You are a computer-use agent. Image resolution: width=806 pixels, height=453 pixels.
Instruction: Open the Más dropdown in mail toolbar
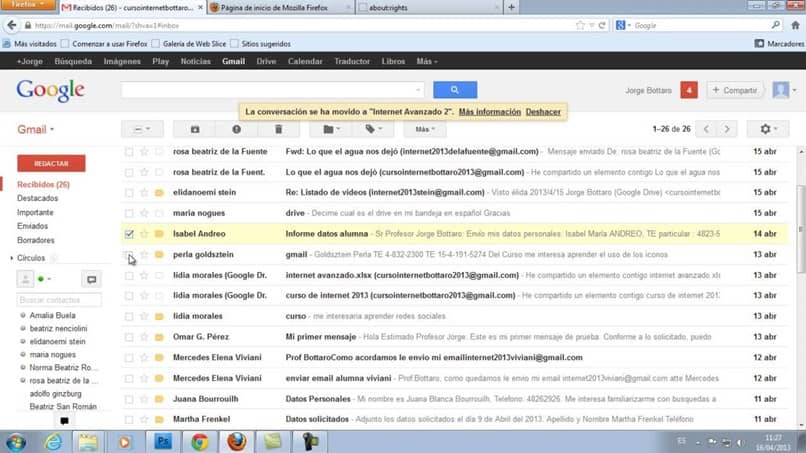pyautogui.click(x=425, y=129)
